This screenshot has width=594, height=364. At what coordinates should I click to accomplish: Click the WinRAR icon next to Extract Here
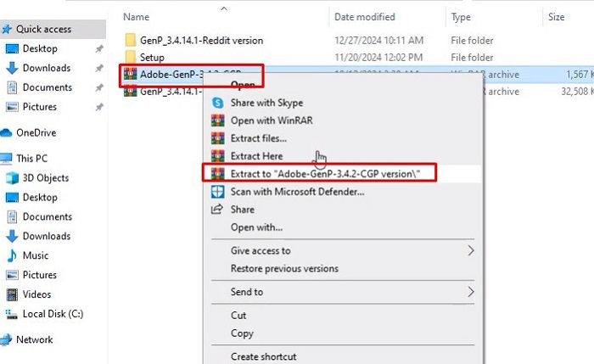(218, 156)
